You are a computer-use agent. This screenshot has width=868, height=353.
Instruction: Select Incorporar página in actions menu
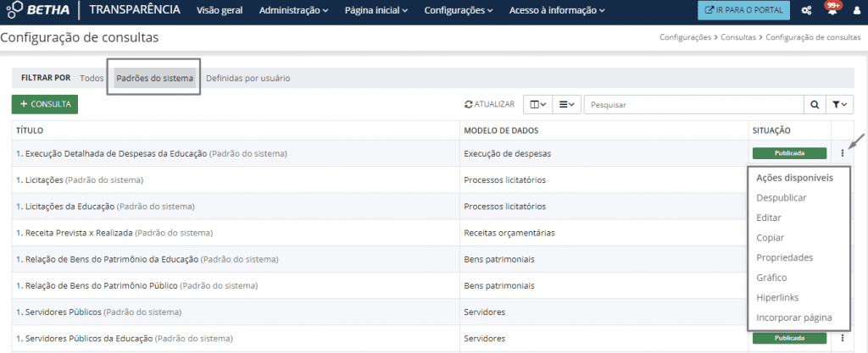point(793,317)
